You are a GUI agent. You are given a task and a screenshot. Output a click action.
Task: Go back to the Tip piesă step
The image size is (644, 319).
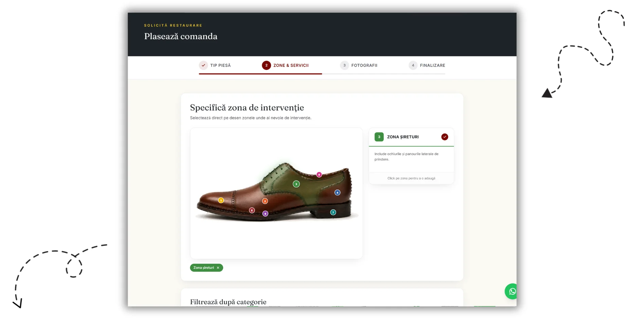coord(215,65)
